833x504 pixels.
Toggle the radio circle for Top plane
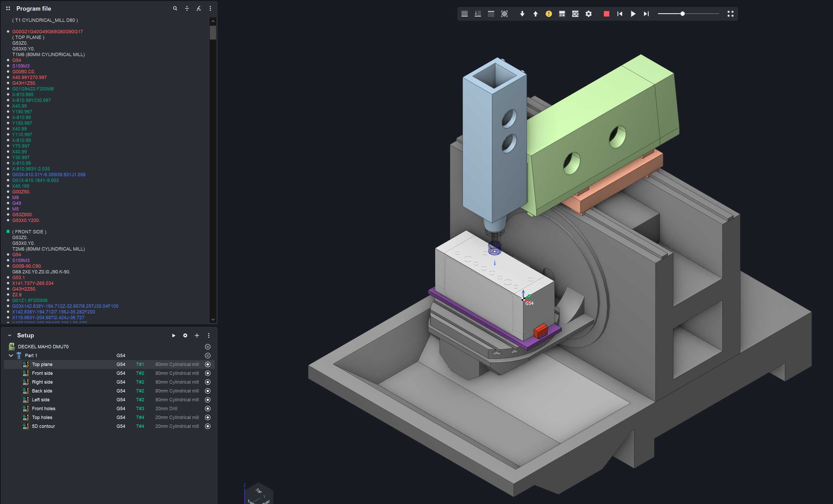(x=207, y=364)
